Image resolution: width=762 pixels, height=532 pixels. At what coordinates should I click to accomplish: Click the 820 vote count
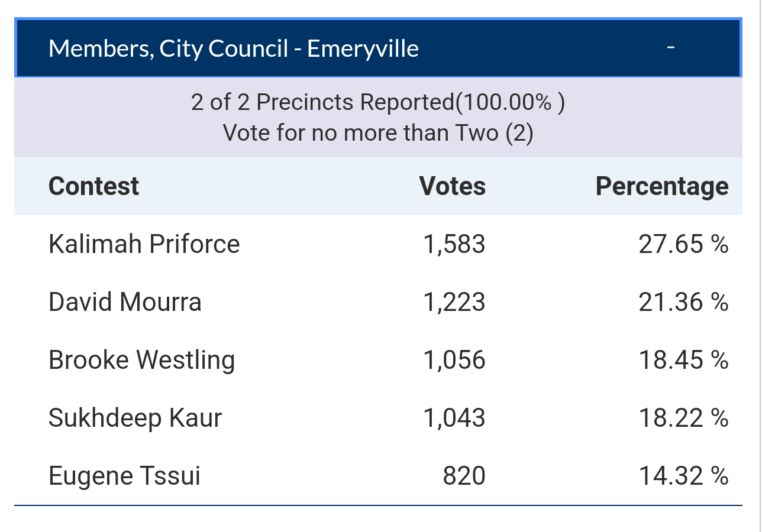click(464, 476)
